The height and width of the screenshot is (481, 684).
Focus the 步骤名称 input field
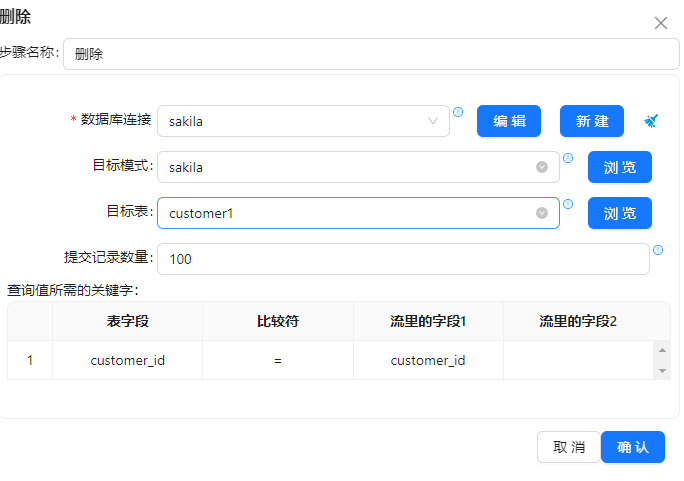370,54
